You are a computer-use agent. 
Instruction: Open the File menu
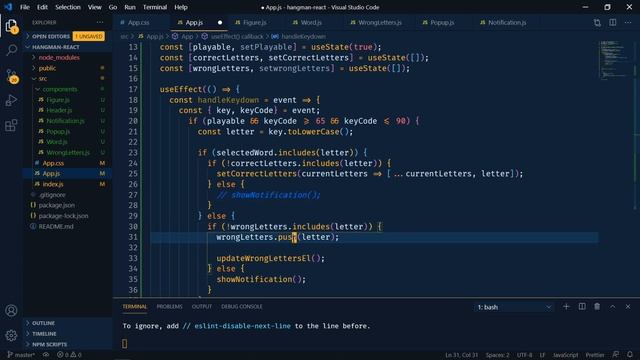[x=24, y=7]
